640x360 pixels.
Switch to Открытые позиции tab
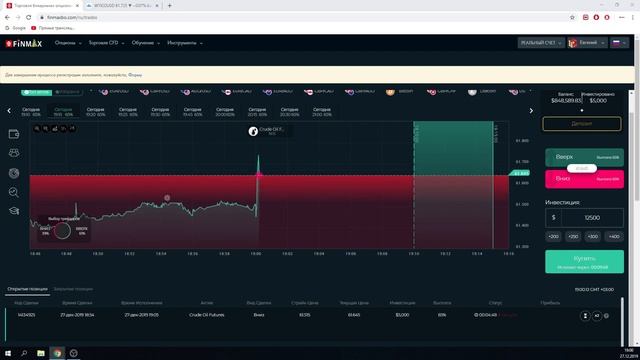(x=27, y=289)
